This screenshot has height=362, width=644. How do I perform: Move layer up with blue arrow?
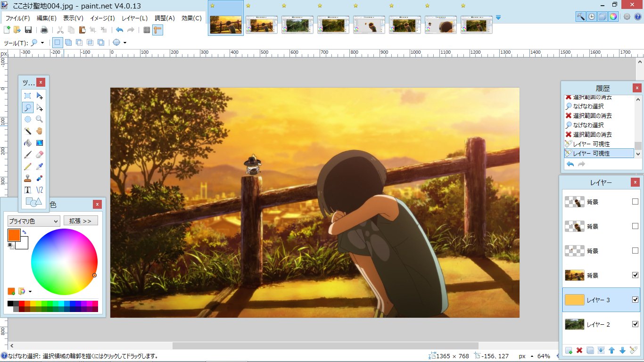coord(612,350)
